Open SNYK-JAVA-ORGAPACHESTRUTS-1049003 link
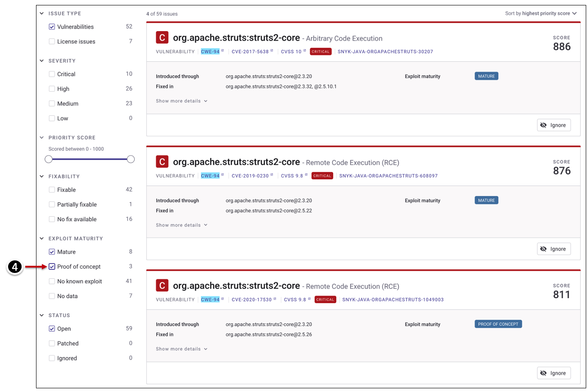 pos(393,300)
